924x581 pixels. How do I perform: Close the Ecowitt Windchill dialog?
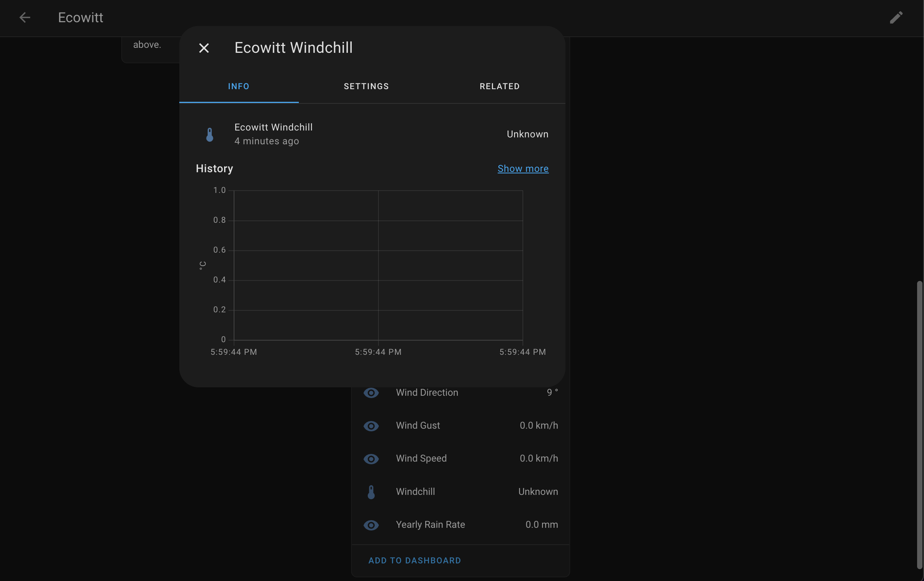204,48
